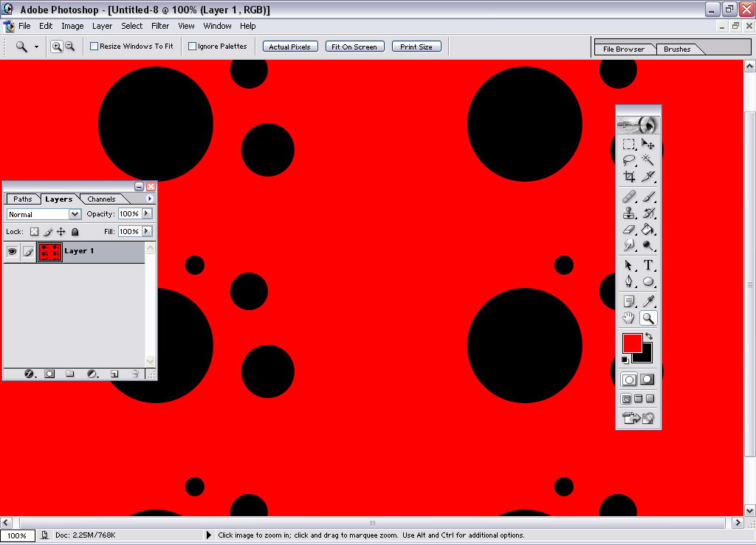Switch to Standard Mode editing
The height and width of the screenshot is (545, 756).
[629, 380]
